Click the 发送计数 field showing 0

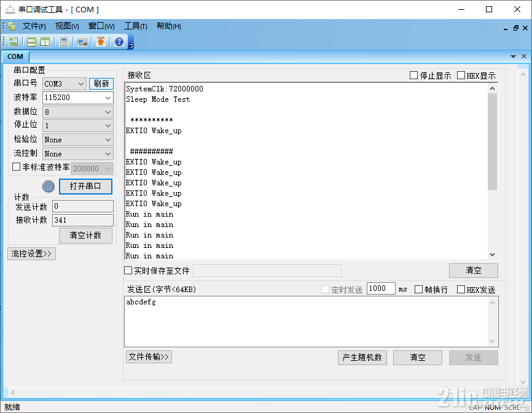point(83,206)
